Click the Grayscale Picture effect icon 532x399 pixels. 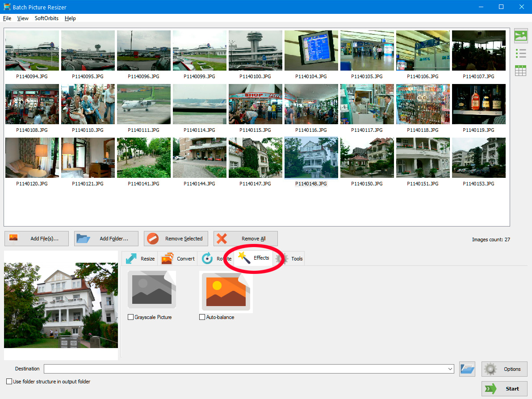152,290
